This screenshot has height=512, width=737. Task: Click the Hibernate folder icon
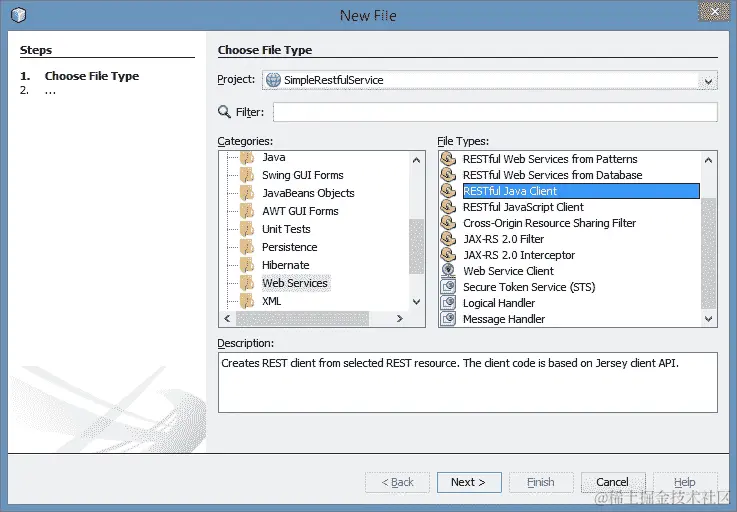247,265
